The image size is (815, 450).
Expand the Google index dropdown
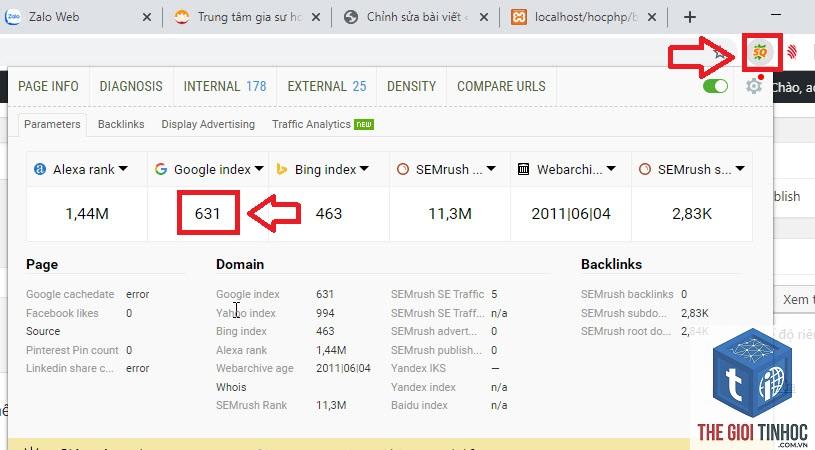[x=259, y=169]
